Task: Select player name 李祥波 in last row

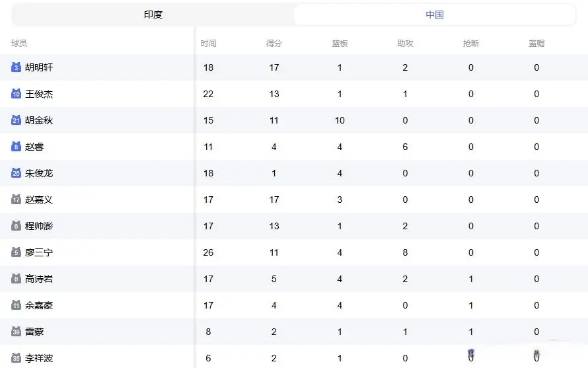Action: 39,358
